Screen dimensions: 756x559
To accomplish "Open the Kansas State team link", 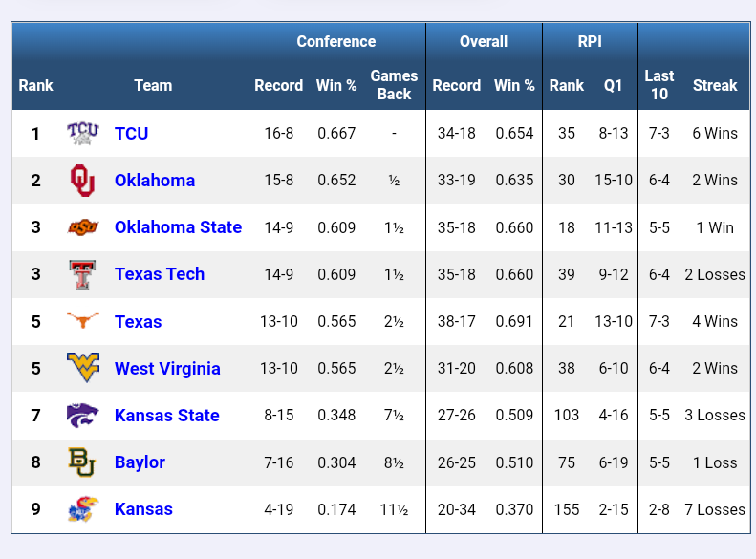I will pyautogui.click(x=167, y=416).
